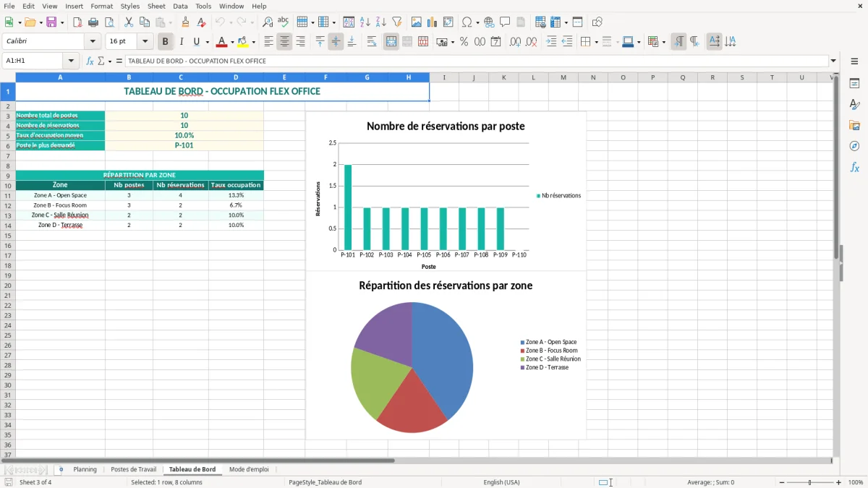Apply the yellow background highlight color
Viewport: 868px width, 488px height.
click(x=243, y=42)
